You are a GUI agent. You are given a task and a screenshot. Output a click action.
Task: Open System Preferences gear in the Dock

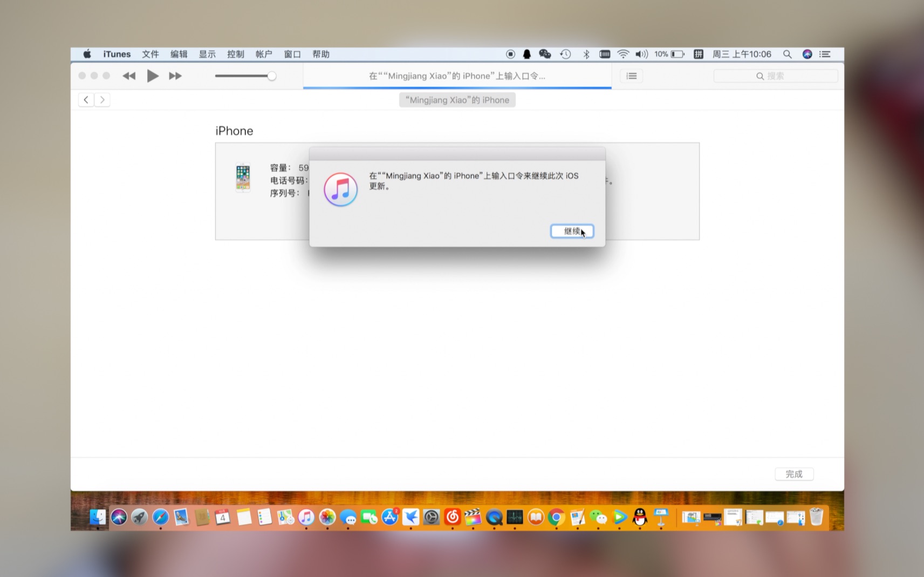432,517
